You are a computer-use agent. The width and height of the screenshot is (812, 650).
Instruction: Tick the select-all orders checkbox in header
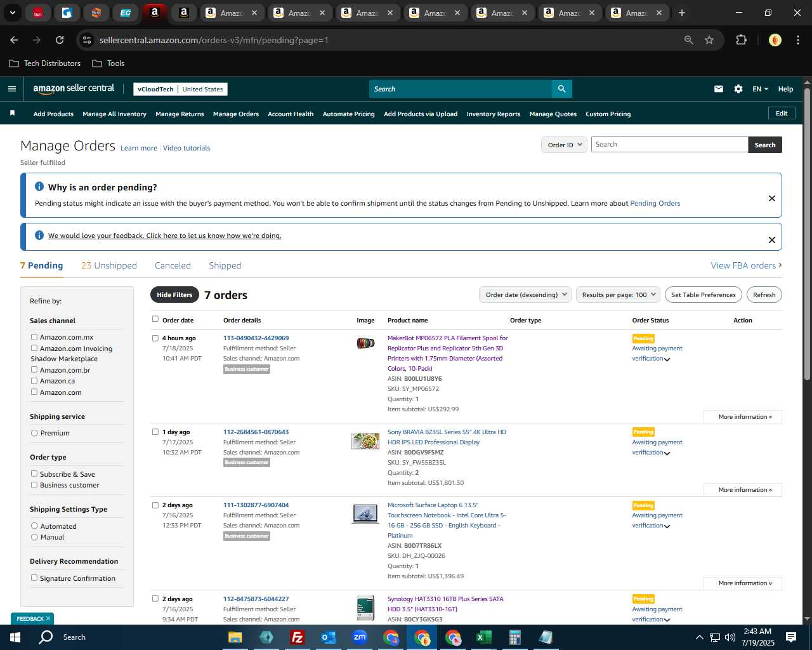[x=155, y=319]
